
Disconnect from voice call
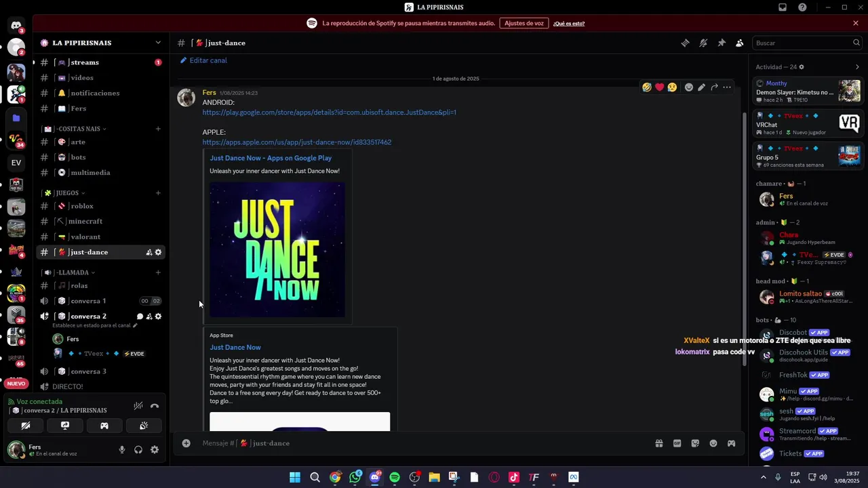point(155,406)
